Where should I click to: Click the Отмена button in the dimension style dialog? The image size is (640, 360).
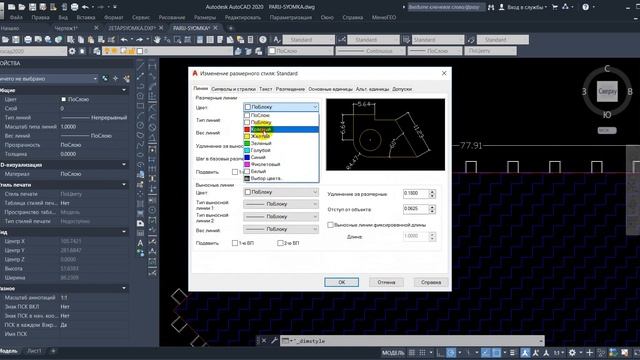point(386,282)
